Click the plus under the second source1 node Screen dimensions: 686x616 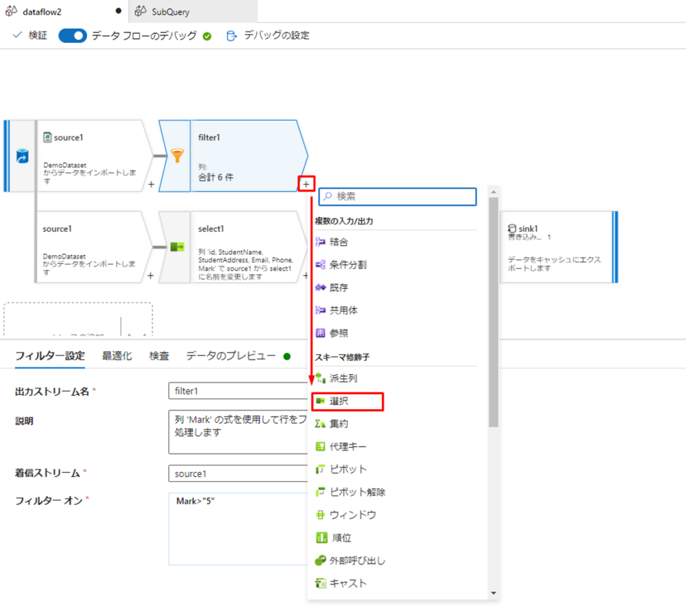click(x=151, y=275)
